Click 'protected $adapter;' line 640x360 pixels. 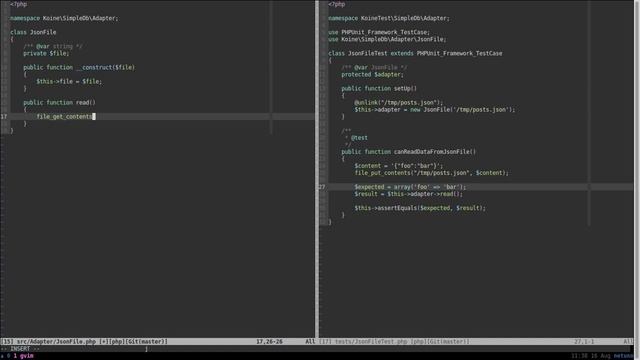(x=372, y=74)
